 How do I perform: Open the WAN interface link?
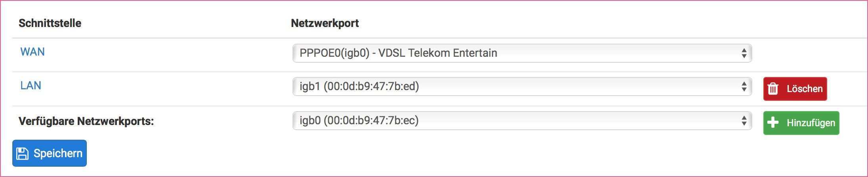pyautogui.click(x=33, y=52)
